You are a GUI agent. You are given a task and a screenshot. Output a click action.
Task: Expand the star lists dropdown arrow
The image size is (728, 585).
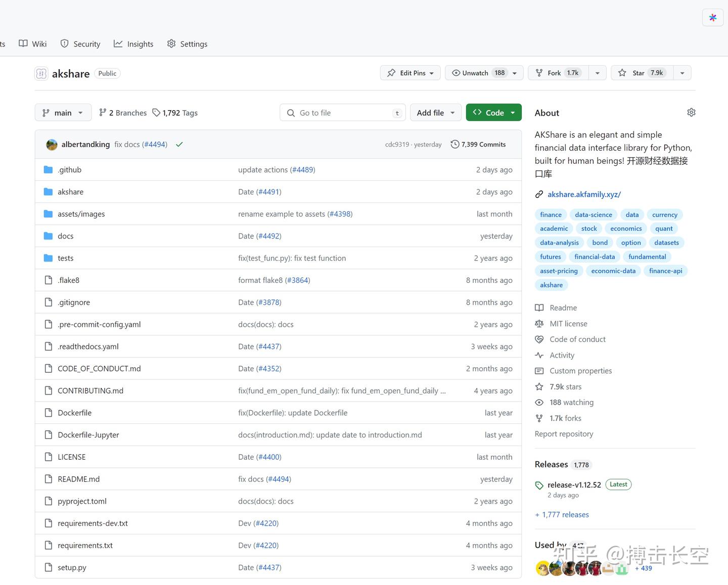point(682,73)
